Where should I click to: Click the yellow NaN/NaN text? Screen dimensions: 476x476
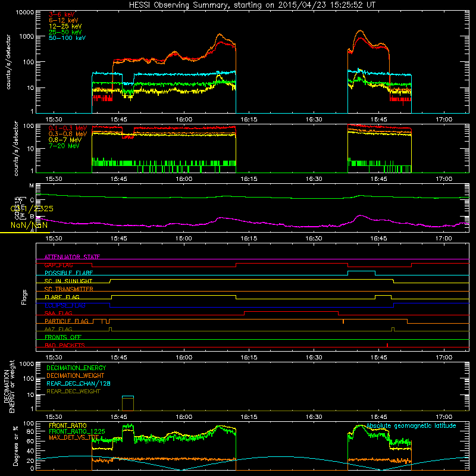click(x=29, y=225)
